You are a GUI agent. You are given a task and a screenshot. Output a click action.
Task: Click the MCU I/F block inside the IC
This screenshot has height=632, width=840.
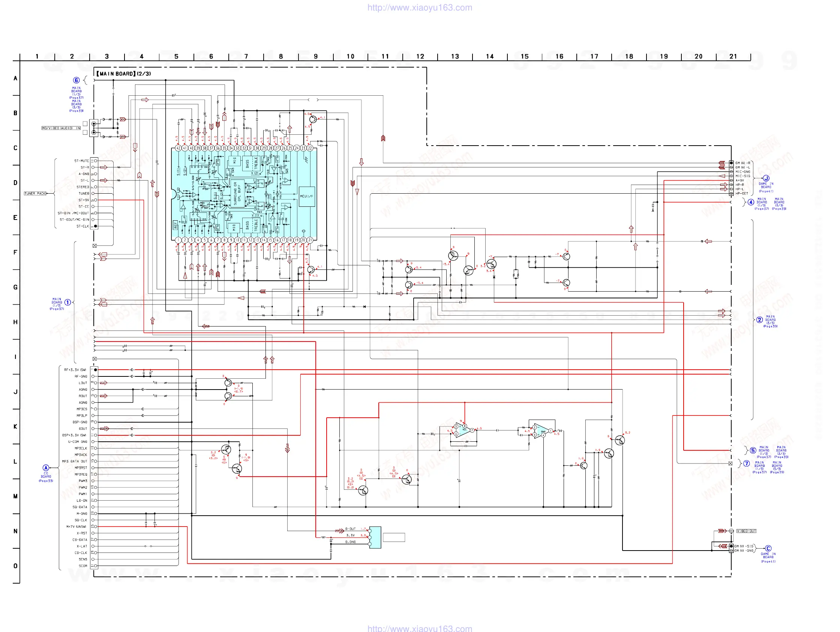click(306, 197)
